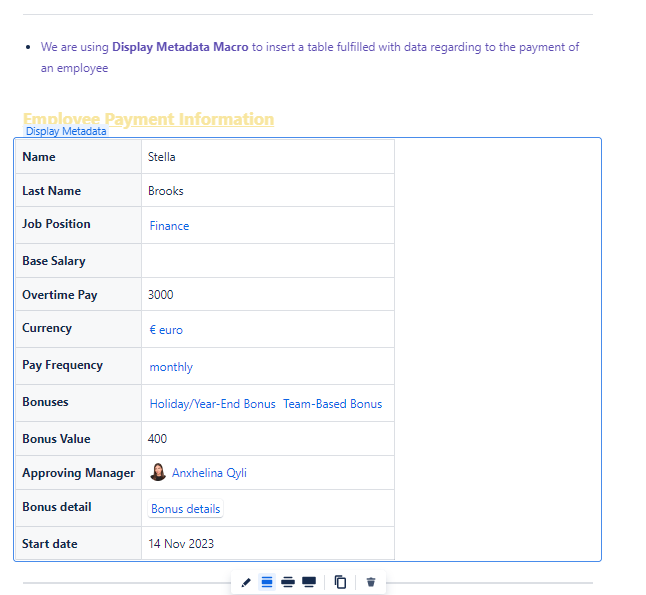Screen dimensions: 646x595
Task: Select the center-aligned width layout icon
Action: pos(267,582)
